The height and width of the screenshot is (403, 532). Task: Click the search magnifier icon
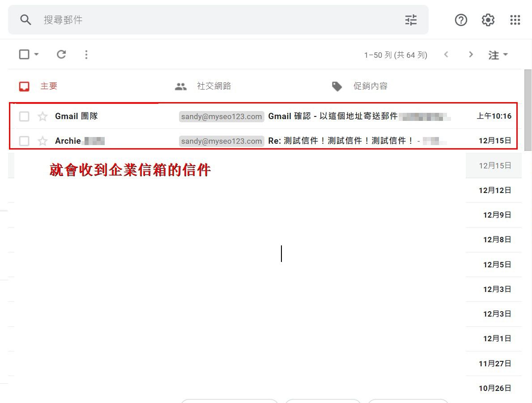coord(26,20)
